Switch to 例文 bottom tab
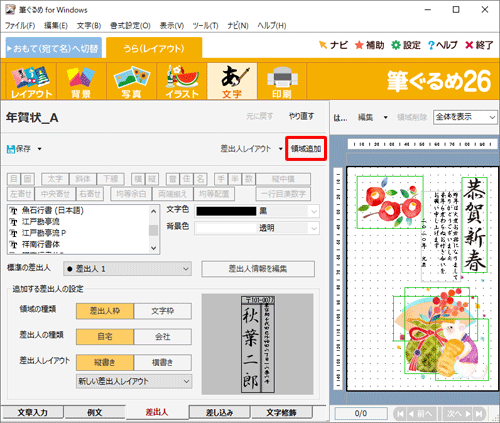This screenshot has width=500, height=423. point(95,412)
